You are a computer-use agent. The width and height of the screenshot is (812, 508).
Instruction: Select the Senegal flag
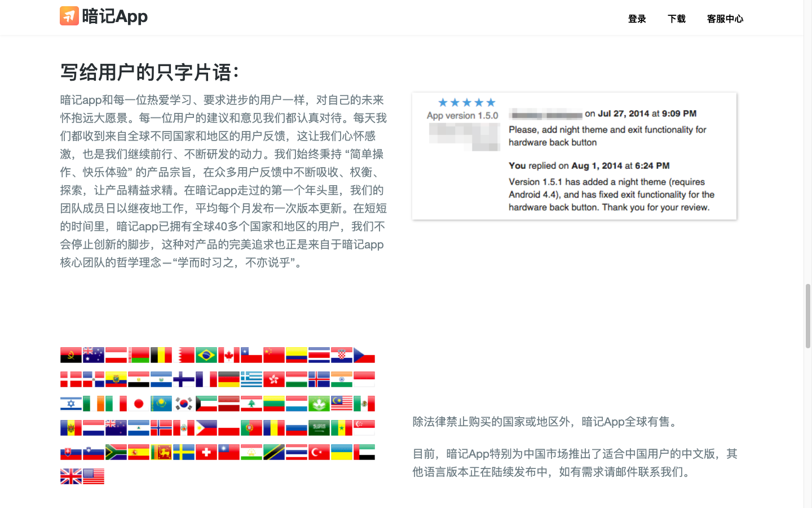point(342,428)
